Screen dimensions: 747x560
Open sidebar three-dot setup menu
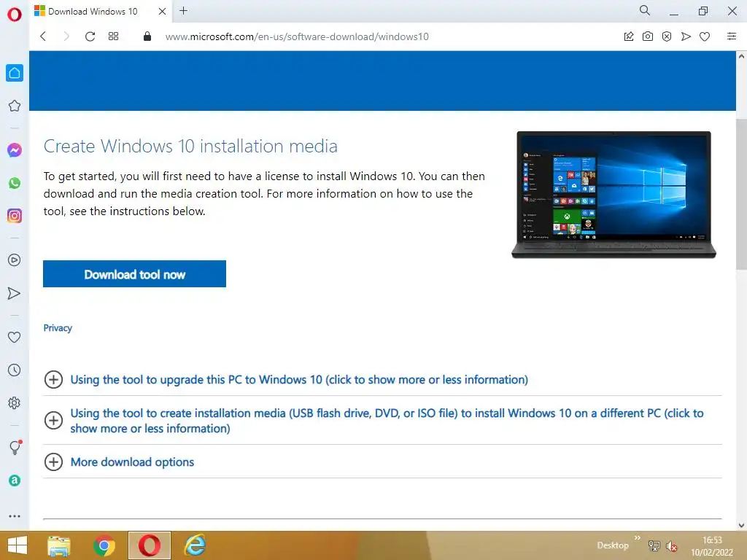coord(15,516)
